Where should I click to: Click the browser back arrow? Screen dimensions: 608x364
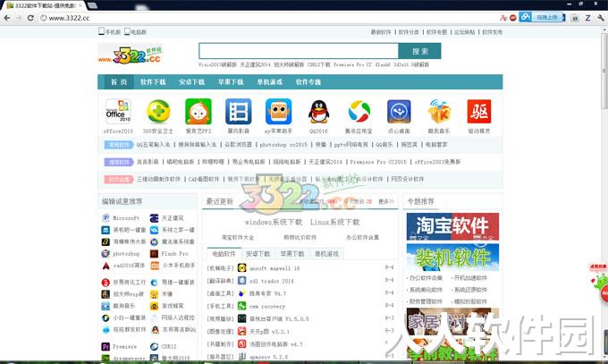(6, 18)
